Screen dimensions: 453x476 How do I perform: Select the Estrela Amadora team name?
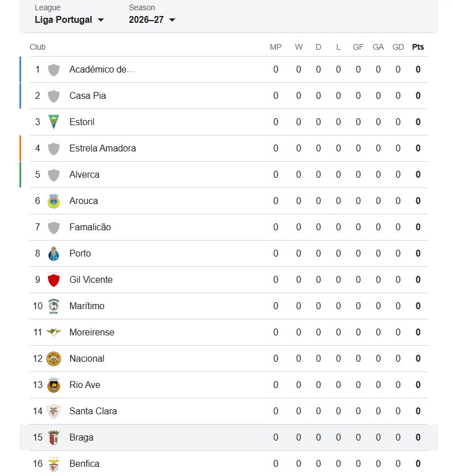click(x=103, y=148)
